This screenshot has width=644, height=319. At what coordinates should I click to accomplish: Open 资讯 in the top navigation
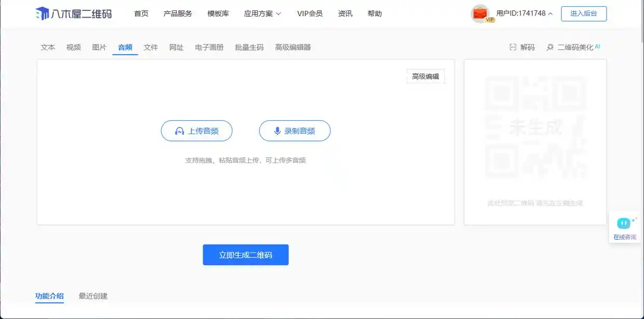click(x=345, y=13)
